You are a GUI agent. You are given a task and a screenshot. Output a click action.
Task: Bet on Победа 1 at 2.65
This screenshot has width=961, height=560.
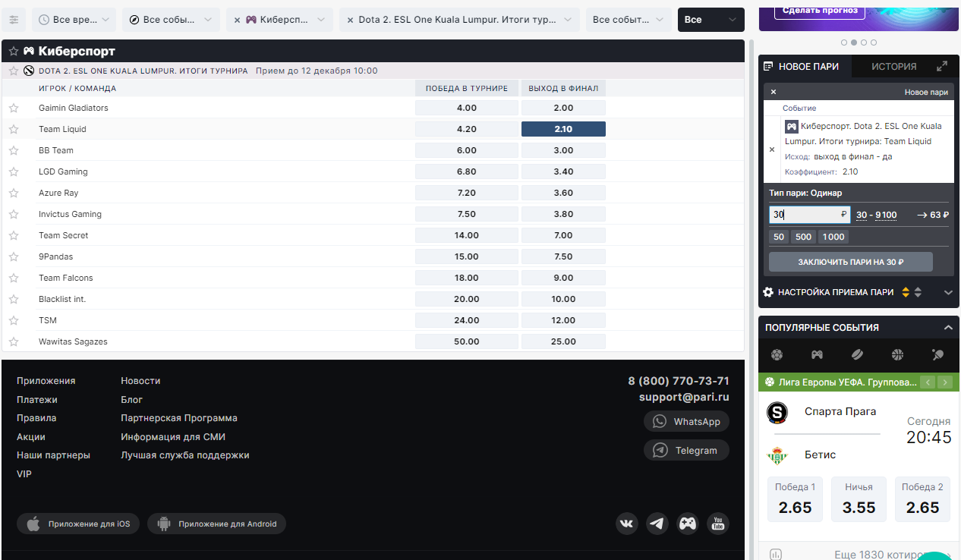click(796, 499)
